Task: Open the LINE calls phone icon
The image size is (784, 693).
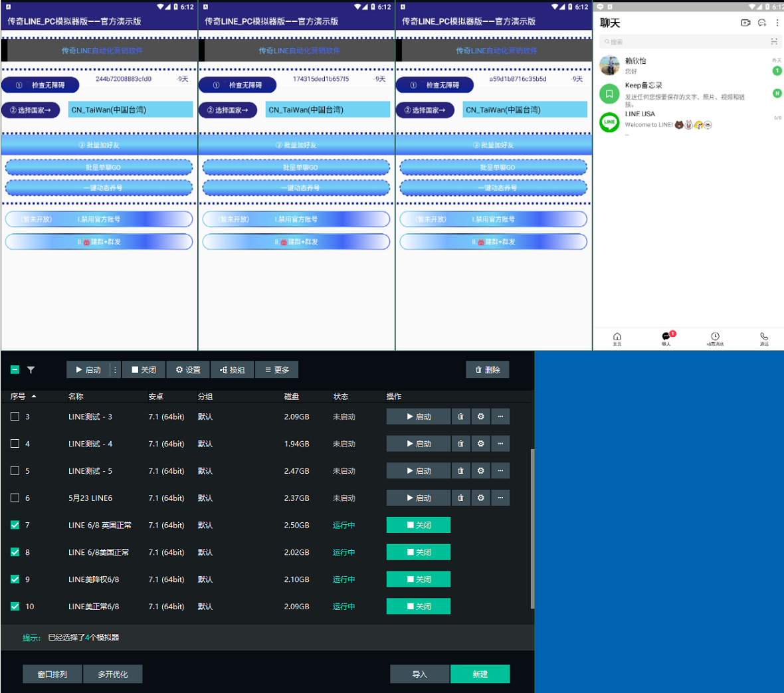Action: tap(764, 338)
